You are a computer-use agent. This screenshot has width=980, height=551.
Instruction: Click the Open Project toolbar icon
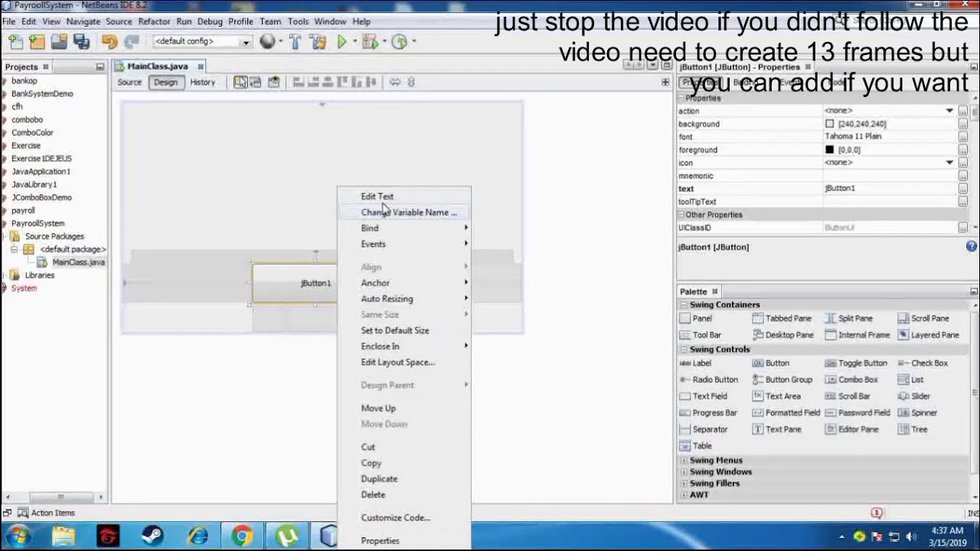pos(58,42)
